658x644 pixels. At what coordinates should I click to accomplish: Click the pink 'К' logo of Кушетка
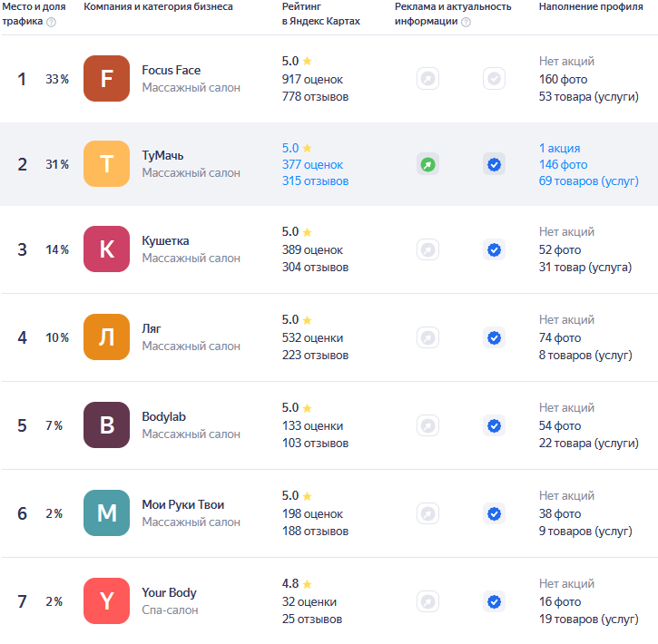pos(106,249)
